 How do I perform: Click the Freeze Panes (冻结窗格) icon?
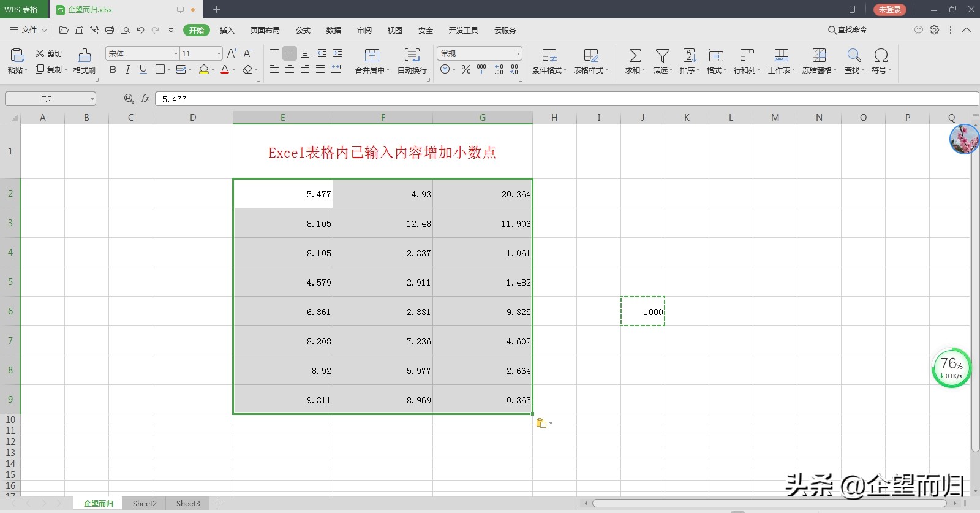pyautogui.click(x=819, y=56)
